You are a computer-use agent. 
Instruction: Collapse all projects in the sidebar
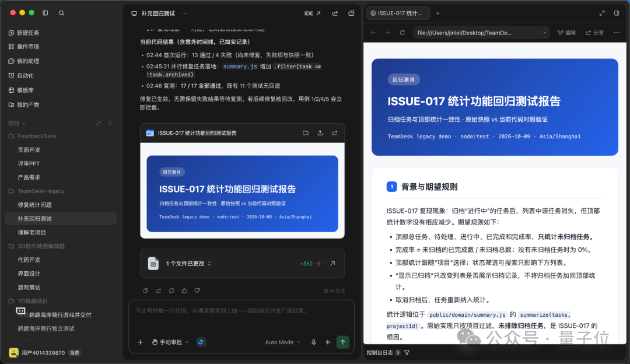tap(99, 123)
